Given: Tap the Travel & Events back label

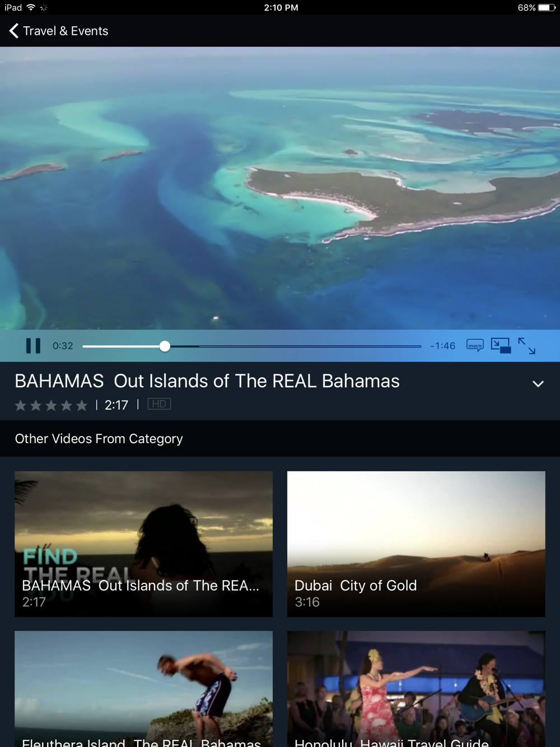Looking at the screenshot, I should tap(66, 31).
